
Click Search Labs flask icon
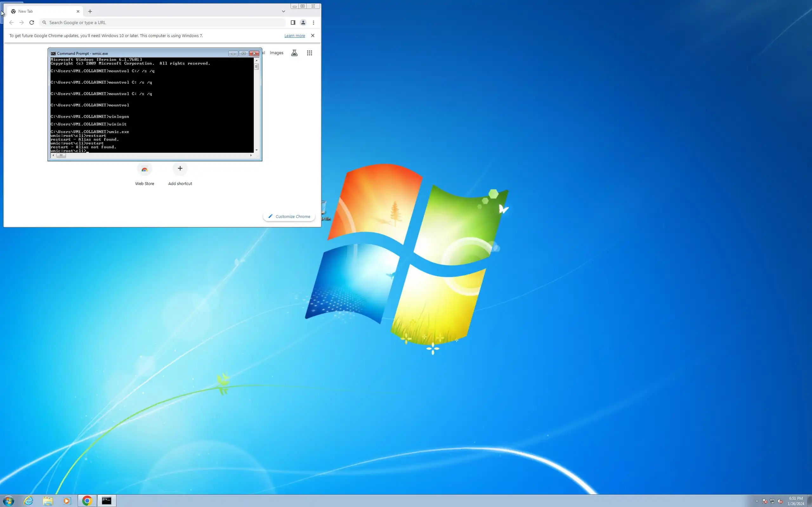point(294,53)
